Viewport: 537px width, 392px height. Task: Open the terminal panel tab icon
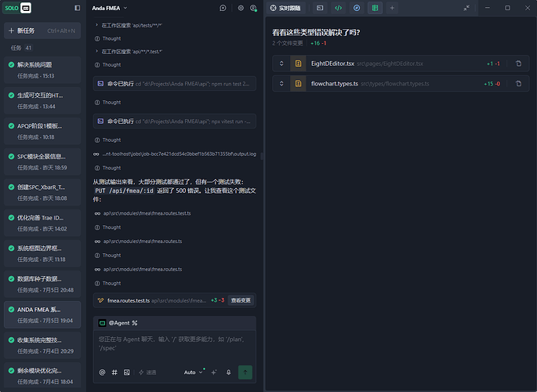[x=320, y=8]
